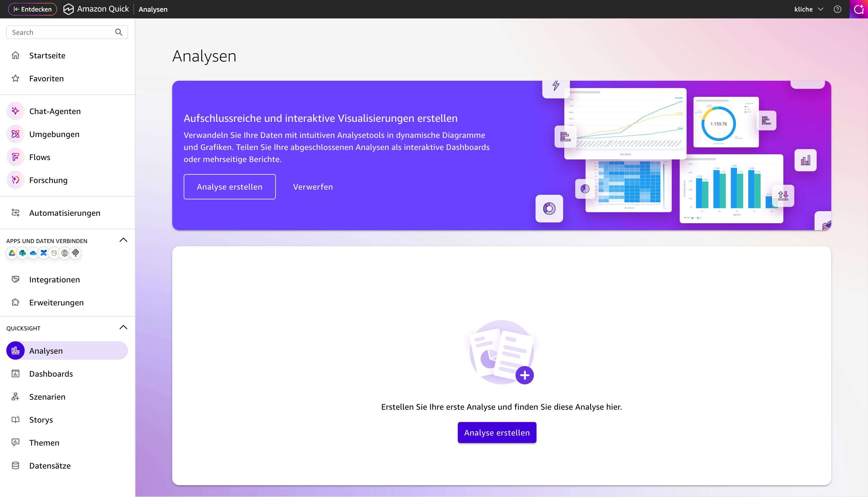Click the search magnifier icon
868x497 pixels.
click(119, 32)
